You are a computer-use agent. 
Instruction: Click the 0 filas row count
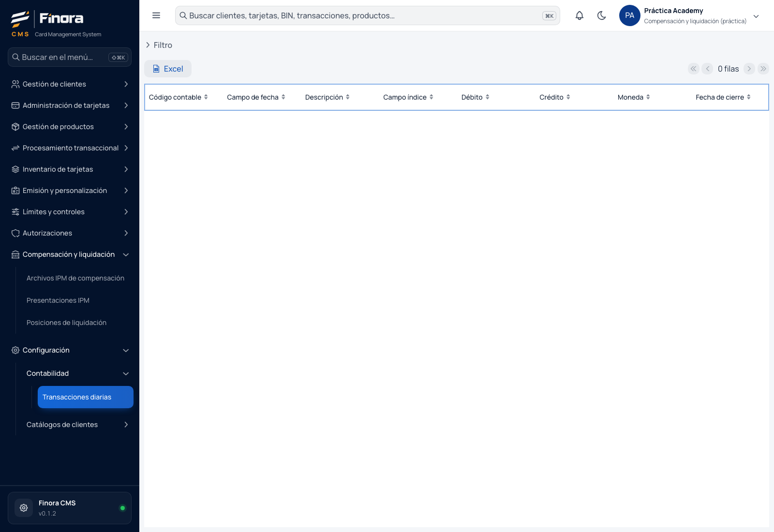(x=728, y=69)
